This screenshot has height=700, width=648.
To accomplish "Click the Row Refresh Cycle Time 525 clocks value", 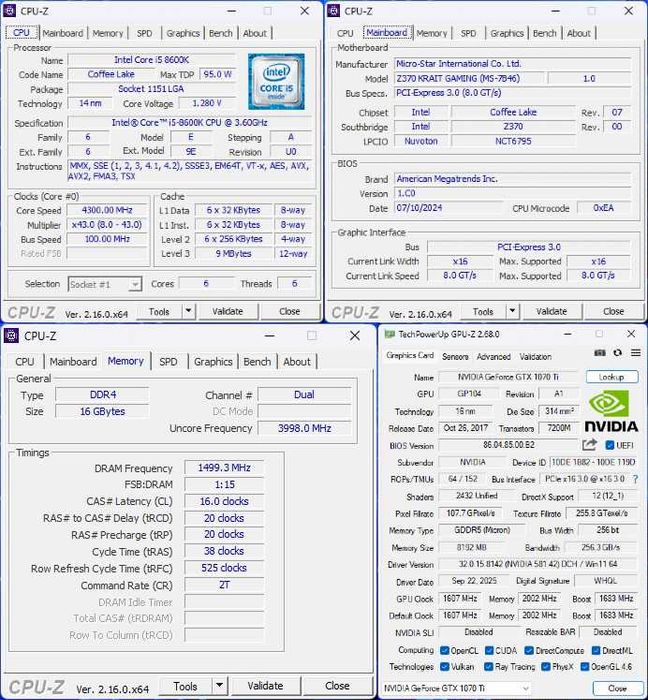I will (224, 568).
